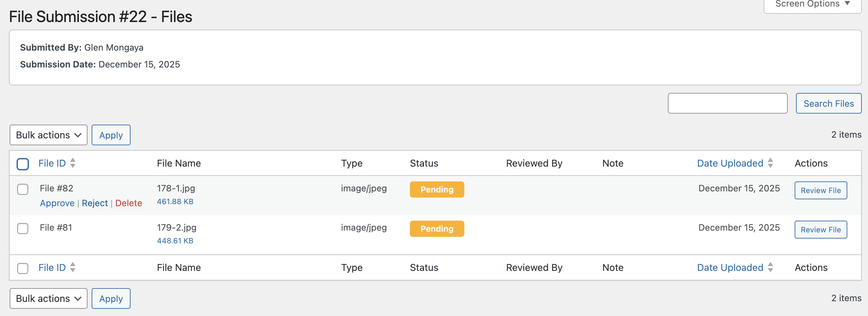Click Review File for 178-1.jpg
The image size is (868, 316).
coord(820,190)
